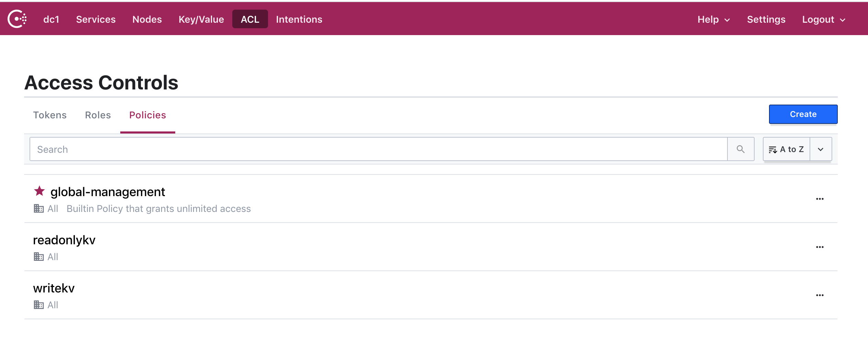Screen dimensions: 868x342
Task: Click into the policy Search field
Action: pos(378,149)
